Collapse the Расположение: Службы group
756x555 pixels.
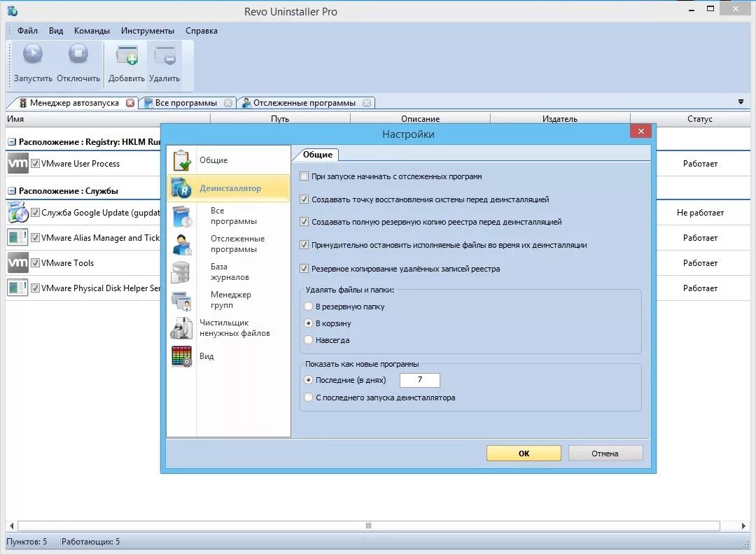(x=12, y=191)
